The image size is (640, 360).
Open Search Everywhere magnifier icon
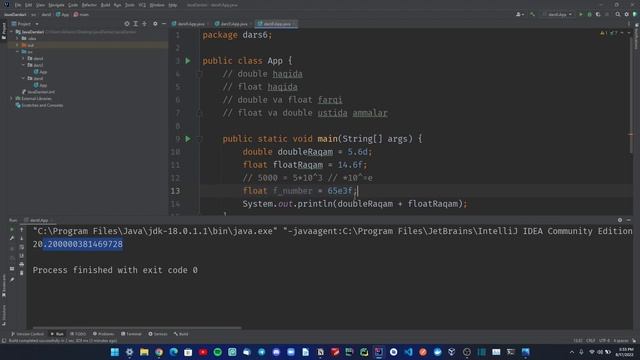pos(618,14)
